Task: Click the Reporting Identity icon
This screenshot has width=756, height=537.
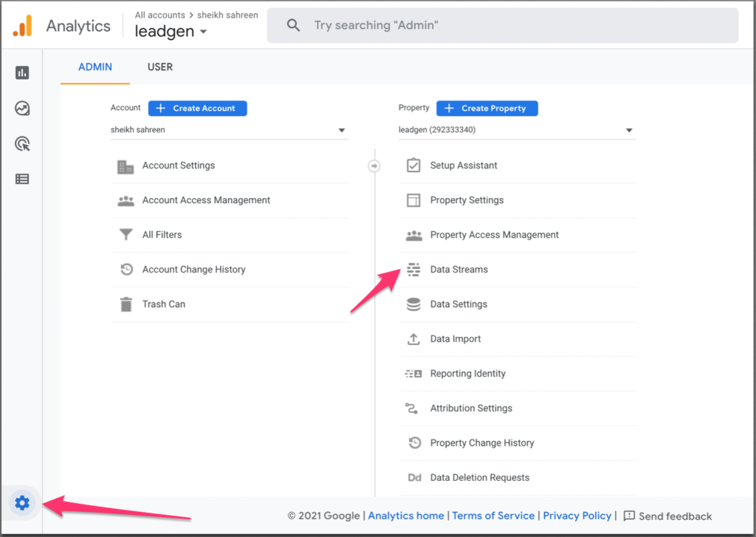Action: 413,374
